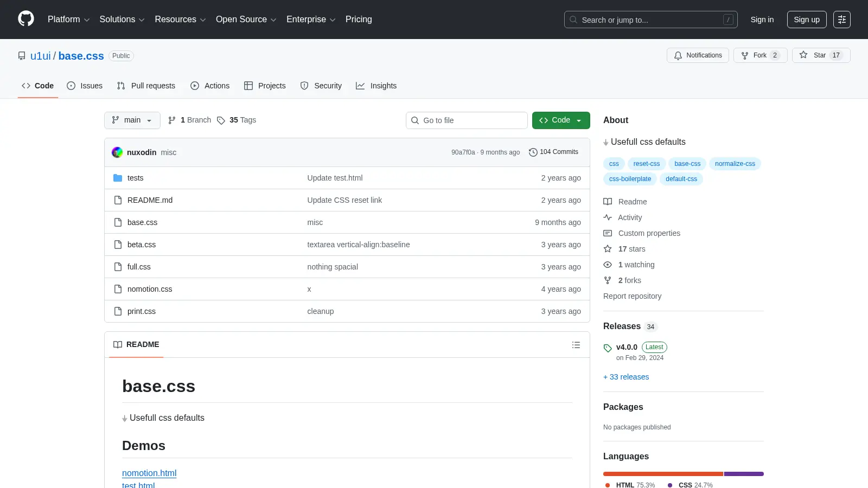This screenshot has width=868, height=488.
Task: Click the repository icon before u1ui
Action: (22, 56)
